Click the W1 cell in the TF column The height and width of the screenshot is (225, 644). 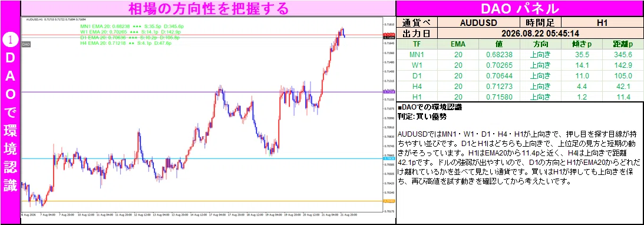click(x=417, y=65)
